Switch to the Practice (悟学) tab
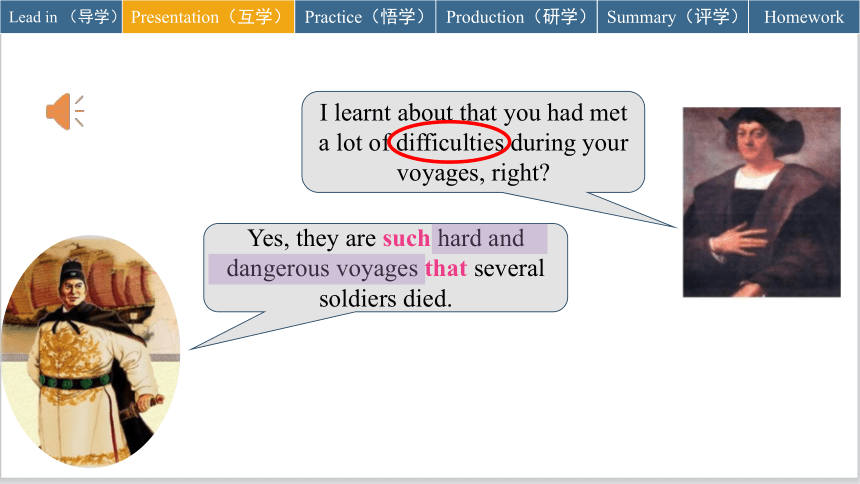Image resolution: width=860 pixels, height=484 pixels. [365, 17]
